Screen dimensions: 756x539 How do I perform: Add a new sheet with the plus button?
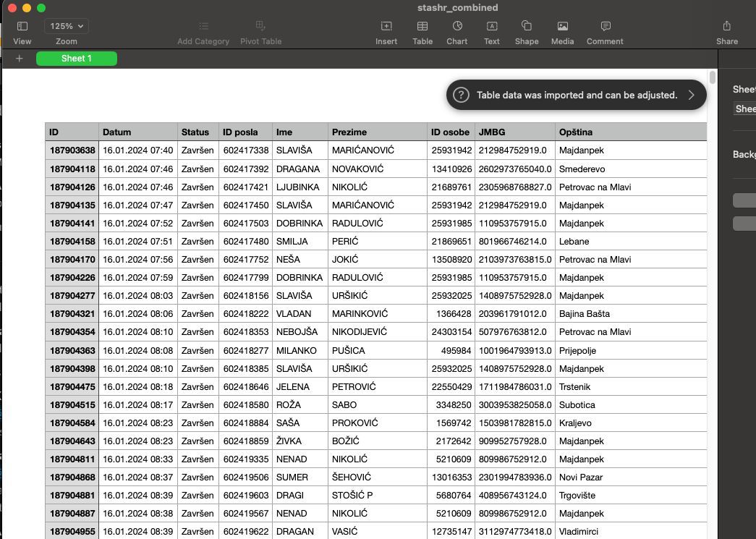pos(19,58)
